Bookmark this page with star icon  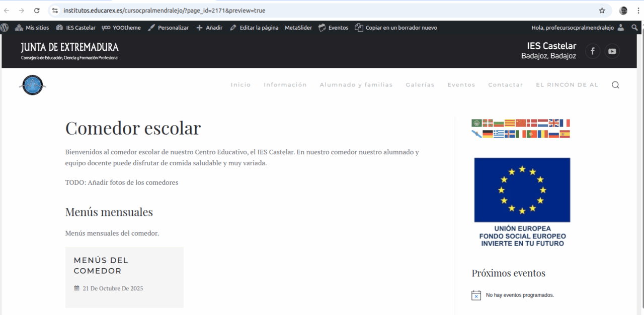pyautogui.click(x=602, y=11)
